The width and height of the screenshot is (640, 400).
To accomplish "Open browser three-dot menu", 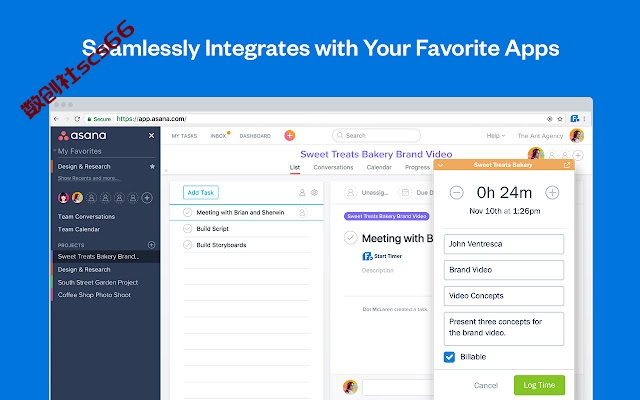I will tap(584, 119).
